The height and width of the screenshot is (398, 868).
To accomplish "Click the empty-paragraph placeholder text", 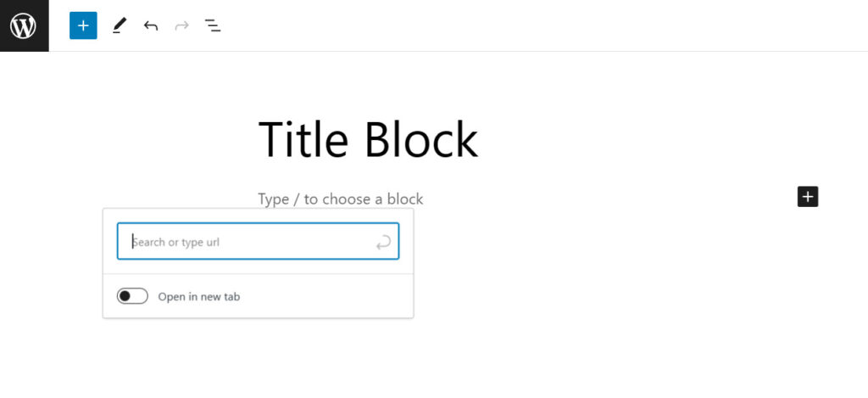I will (341, 199).
